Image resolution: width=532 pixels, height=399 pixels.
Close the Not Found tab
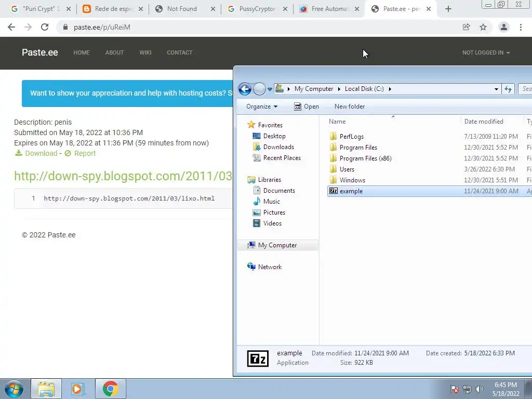tap(212, 9)
